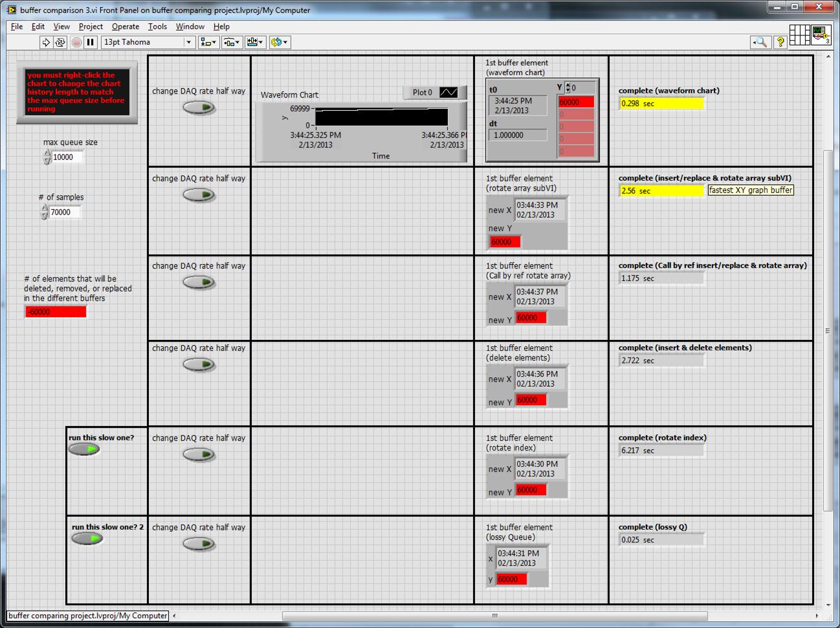Open the Operate menu
The image size is (840, 628).
coord(126,27)
